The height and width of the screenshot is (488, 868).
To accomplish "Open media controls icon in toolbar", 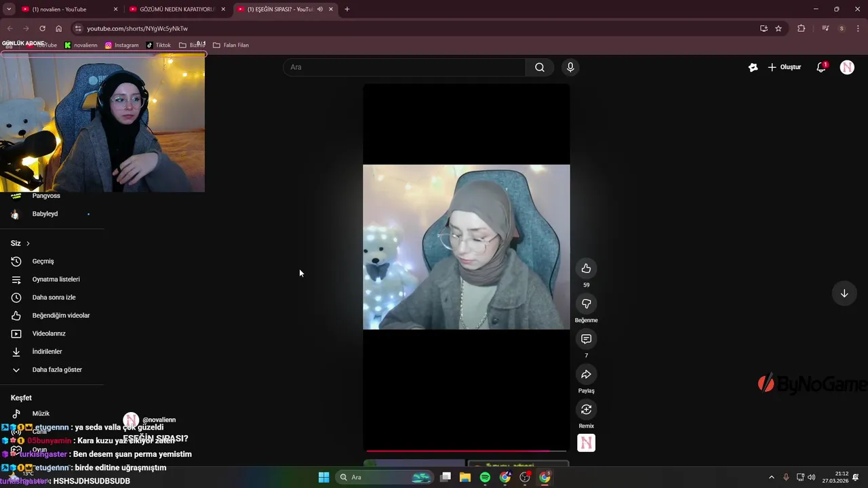I will coord(825,28).
